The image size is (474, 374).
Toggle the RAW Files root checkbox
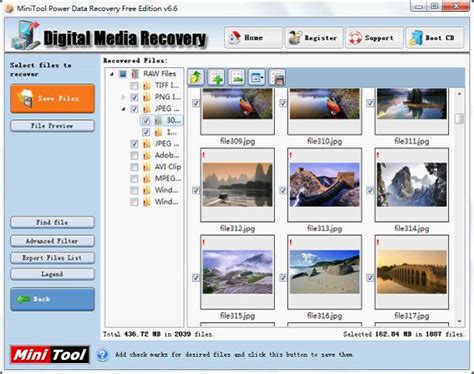(x=123, y=74)
